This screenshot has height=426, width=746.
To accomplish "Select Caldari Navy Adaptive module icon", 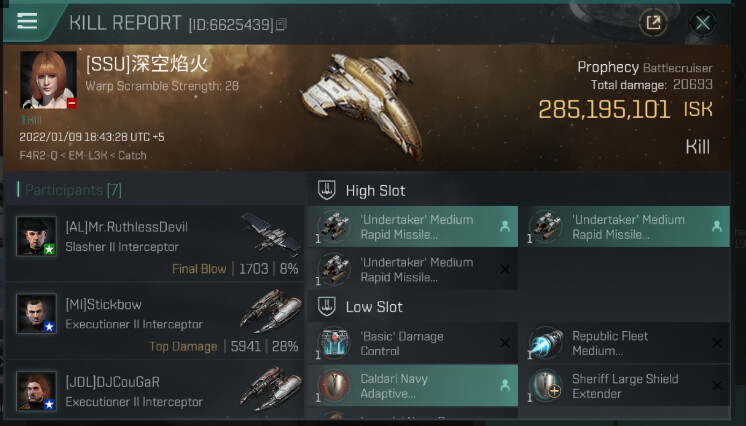I will pyautogui.click(x=334, y=386).
